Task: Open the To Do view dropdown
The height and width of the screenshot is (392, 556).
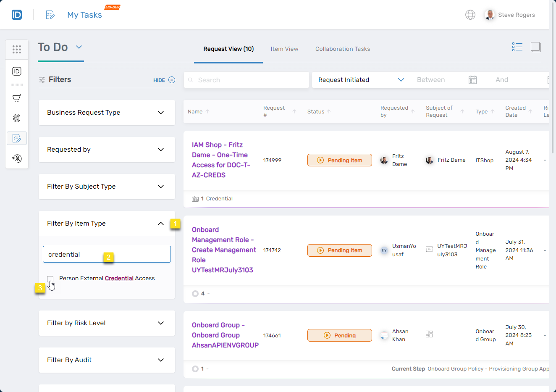Action: coord(79,47)
